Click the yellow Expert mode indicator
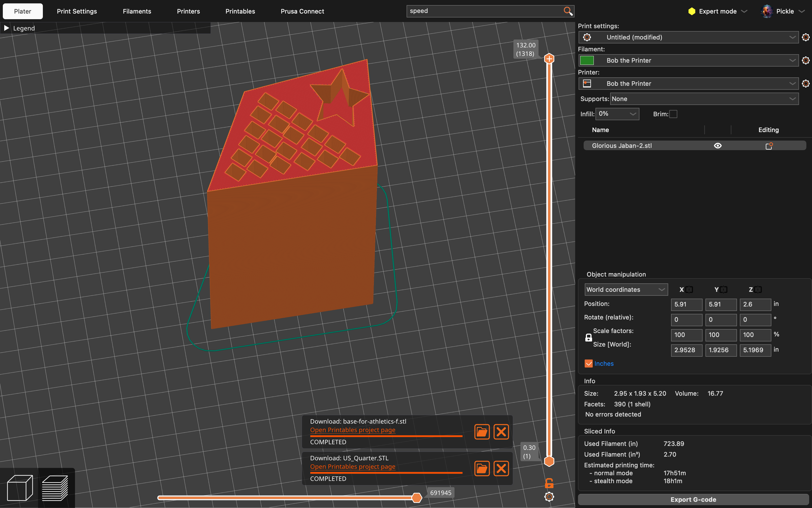812x508 pixels. point(692,11)
